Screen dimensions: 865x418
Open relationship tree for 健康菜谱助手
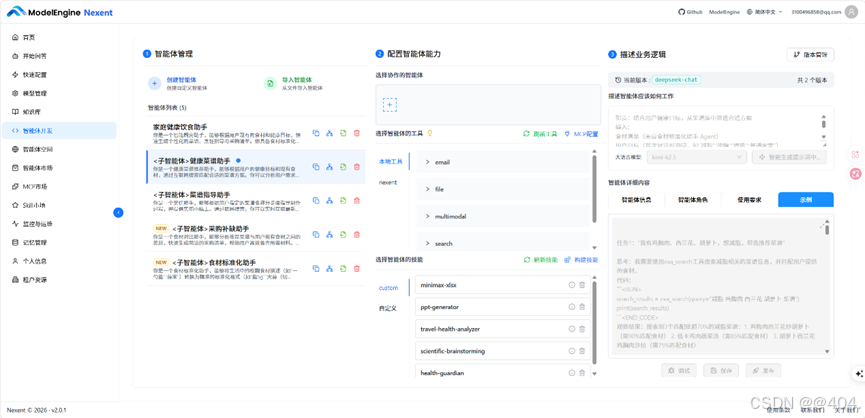(x=329, y=167)
